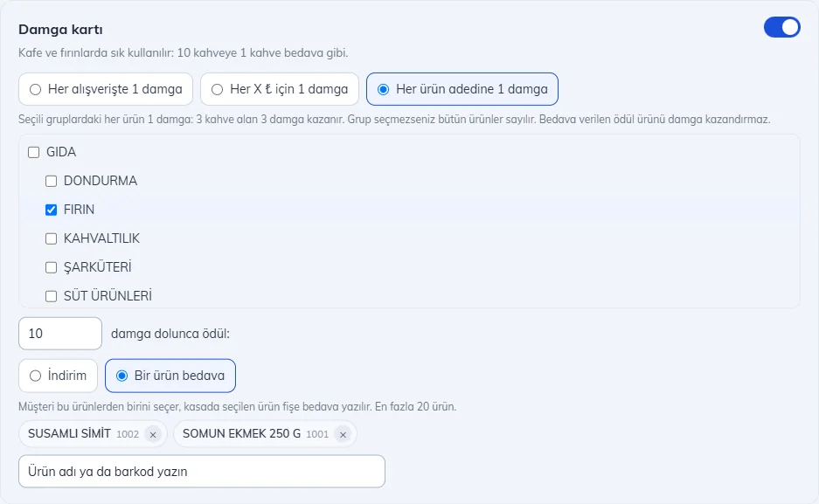Click barcode 1001 on the ekmek chip
Screen dimensions: 819x504
pos(317,434)
